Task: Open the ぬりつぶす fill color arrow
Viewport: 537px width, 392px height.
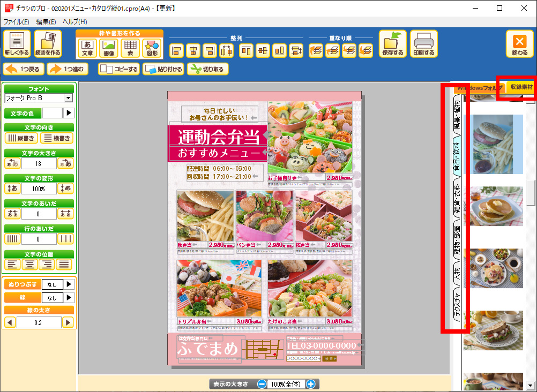Action: 69,284
